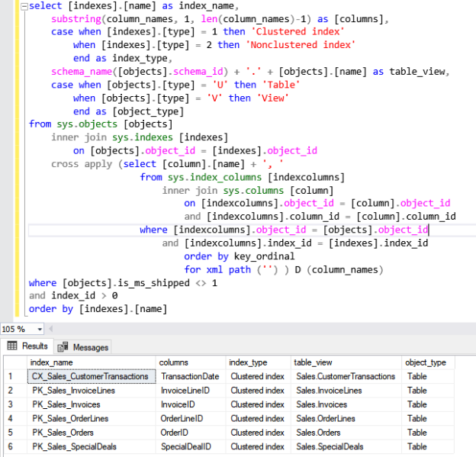The image size is (476, 457).
Task: Click the 'Nonclustered index' string in query
Action: tap(301, 45)
